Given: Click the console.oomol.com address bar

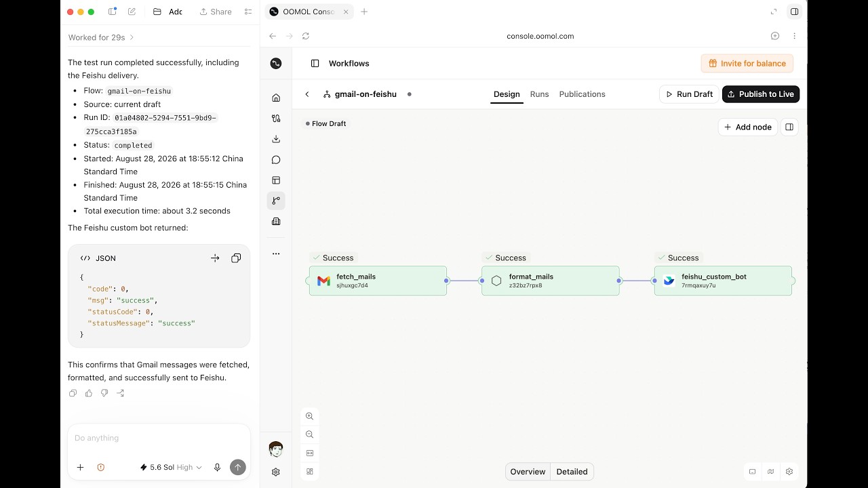Looking at the screenshot, I should pyautogui.click(x=540, y=36).
